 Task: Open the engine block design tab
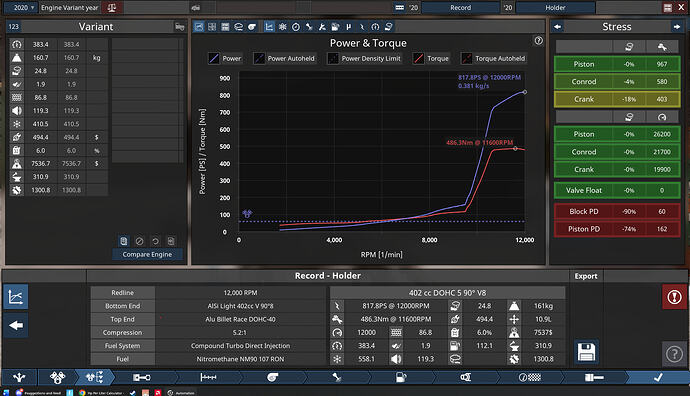pyautogui.click(x=57, y=377)
